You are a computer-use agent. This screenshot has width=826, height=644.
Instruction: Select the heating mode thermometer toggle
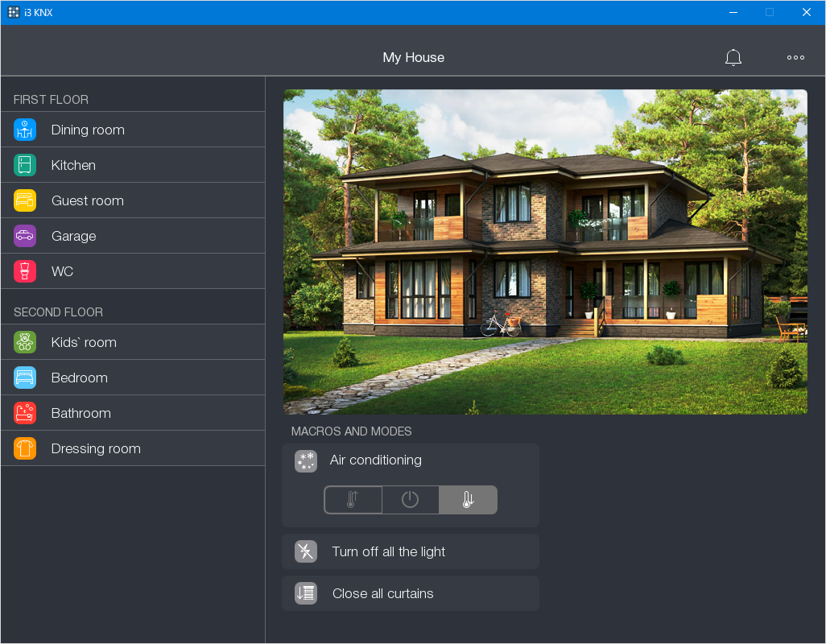pyautogui.click(x=353, y=499)
